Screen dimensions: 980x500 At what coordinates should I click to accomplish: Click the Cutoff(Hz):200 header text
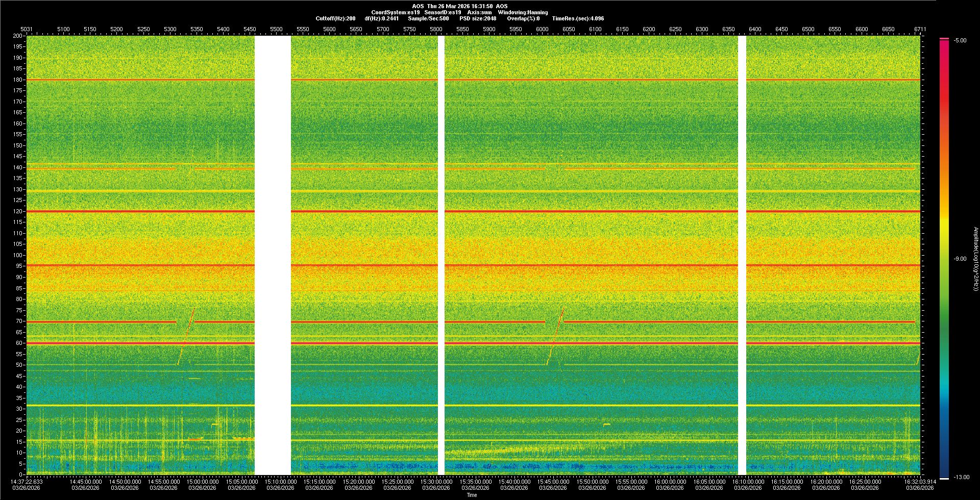tap(335, 18)
